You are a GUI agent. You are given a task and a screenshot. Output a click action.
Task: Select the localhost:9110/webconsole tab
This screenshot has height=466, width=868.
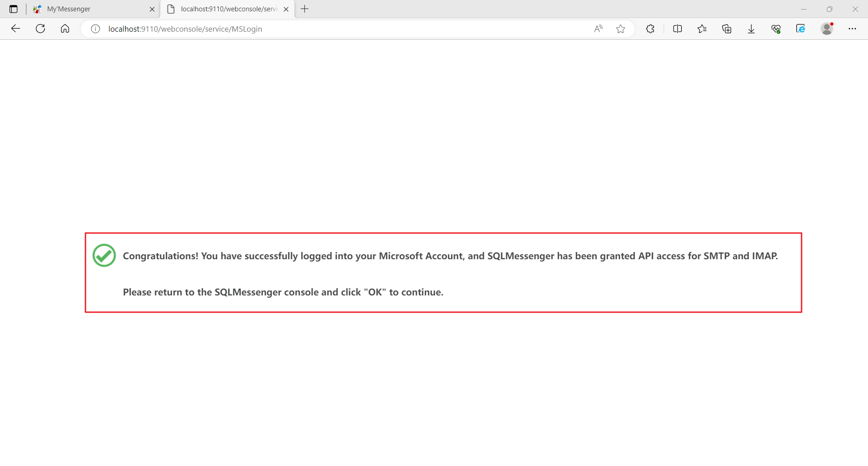coord(227,9)
